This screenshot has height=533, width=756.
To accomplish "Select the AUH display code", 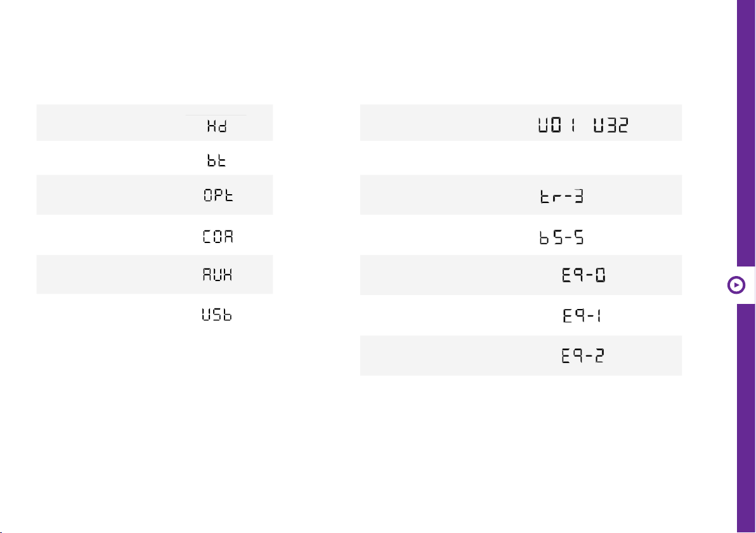I will click(218, 275).
